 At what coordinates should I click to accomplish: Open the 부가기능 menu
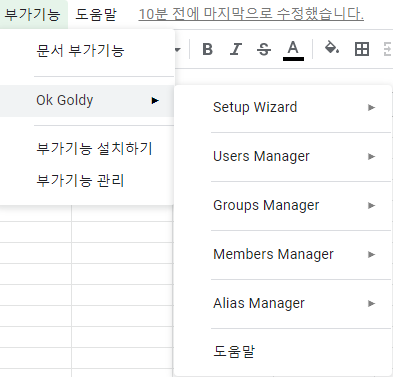(33, 14)
